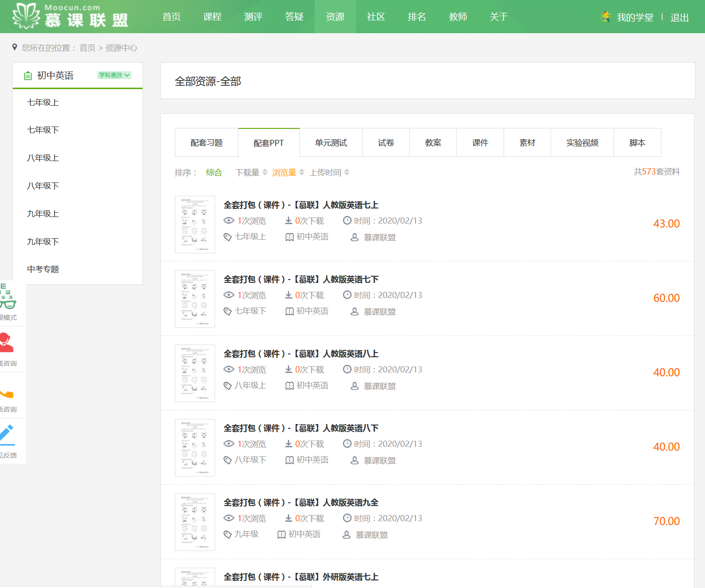Open title 全套打包 人教版英语九全

pyautogui.click(x=301, y=503)
